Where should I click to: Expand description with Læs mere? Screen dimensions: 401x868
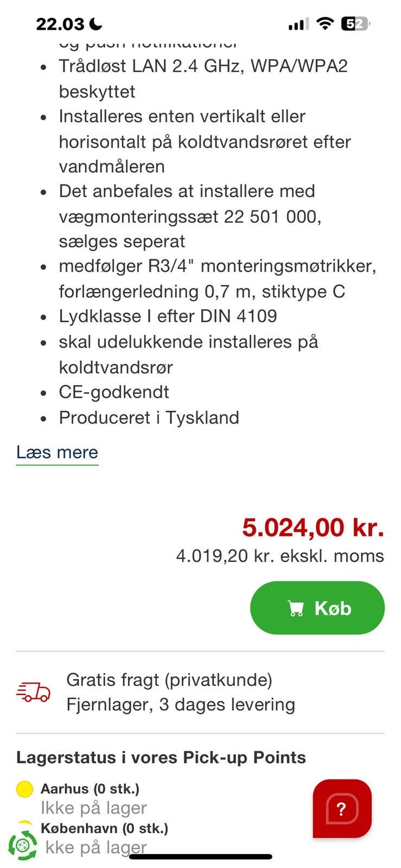click(x=57, y=452)
